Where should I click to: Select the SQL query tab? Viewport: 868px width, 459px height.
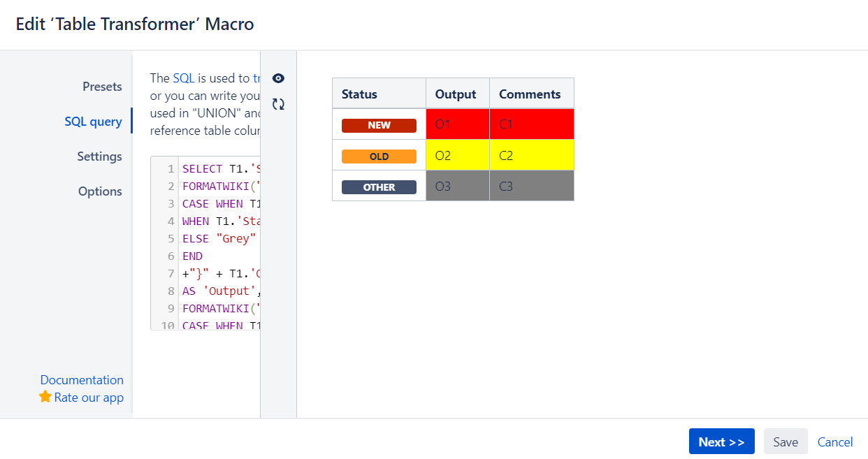(x=94, y=121)
